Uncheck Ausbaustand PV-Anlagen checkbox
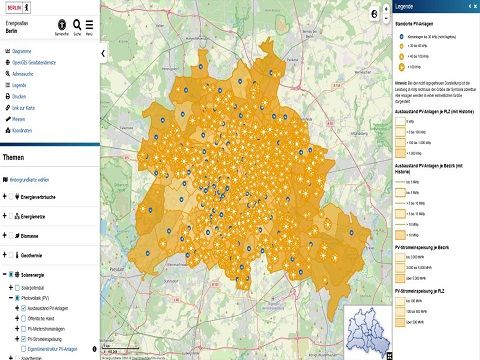 23,308
